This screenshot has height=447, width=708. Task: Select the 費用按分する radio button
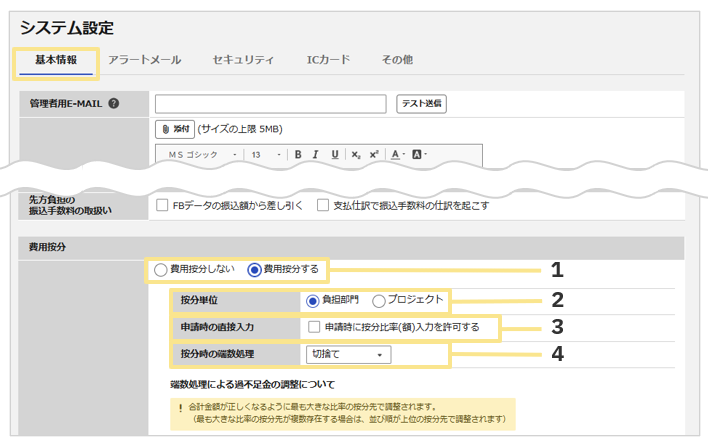254,270
